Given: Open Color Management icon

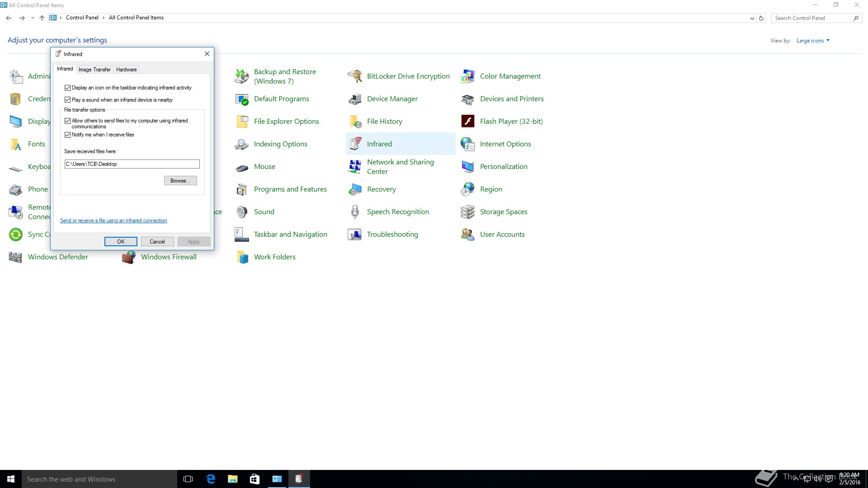Looking at the screenshot, I should click(x=468, y=76).
